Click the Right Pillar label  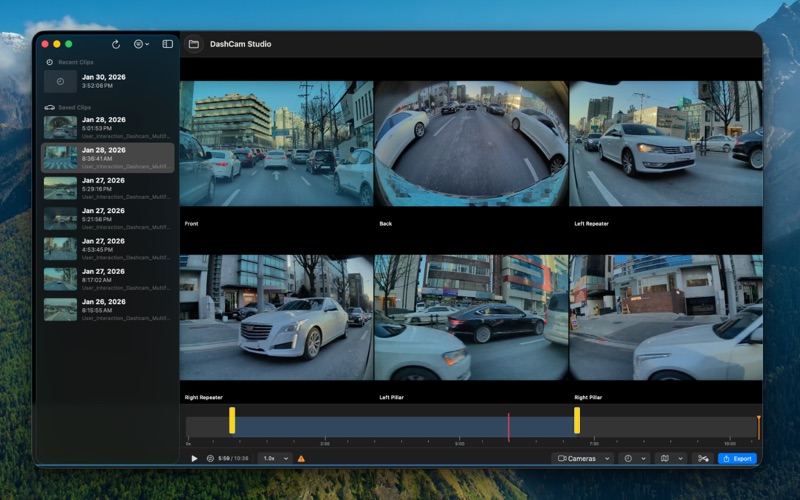click(x=588, y=397)
